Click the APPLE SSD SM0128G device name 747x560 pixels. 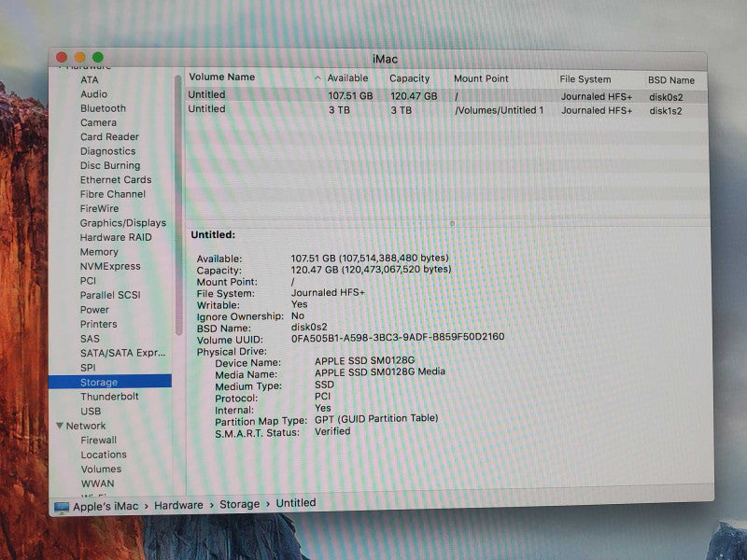pyautogui.click(x=364, y=360)
